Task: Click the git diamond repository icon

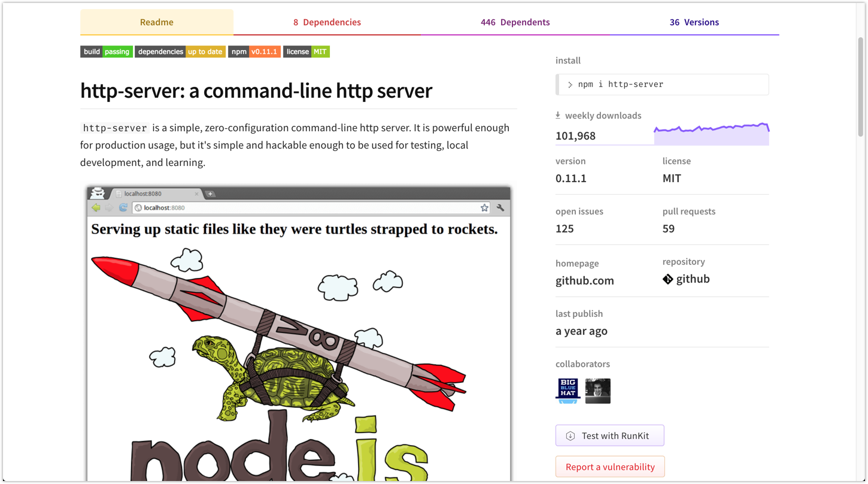Action: click(x=668, y=279)
